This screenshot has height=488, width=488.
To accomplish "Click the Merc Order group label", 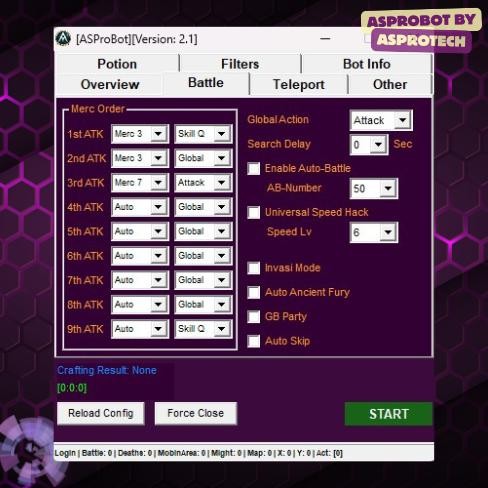I will tap(98, 109).
